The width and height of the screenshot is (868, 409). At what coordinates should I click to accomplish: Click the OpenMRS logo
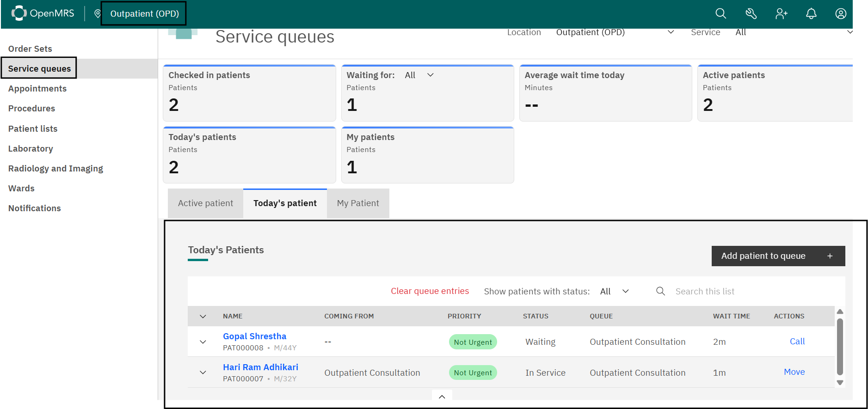[x=43, y=13]
